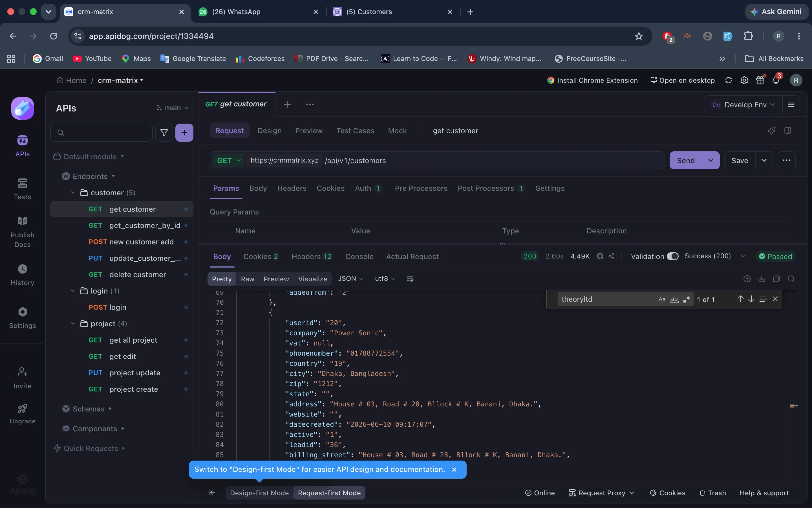812x508 pixels.
Task: Open Help & support
Action: 764,493
